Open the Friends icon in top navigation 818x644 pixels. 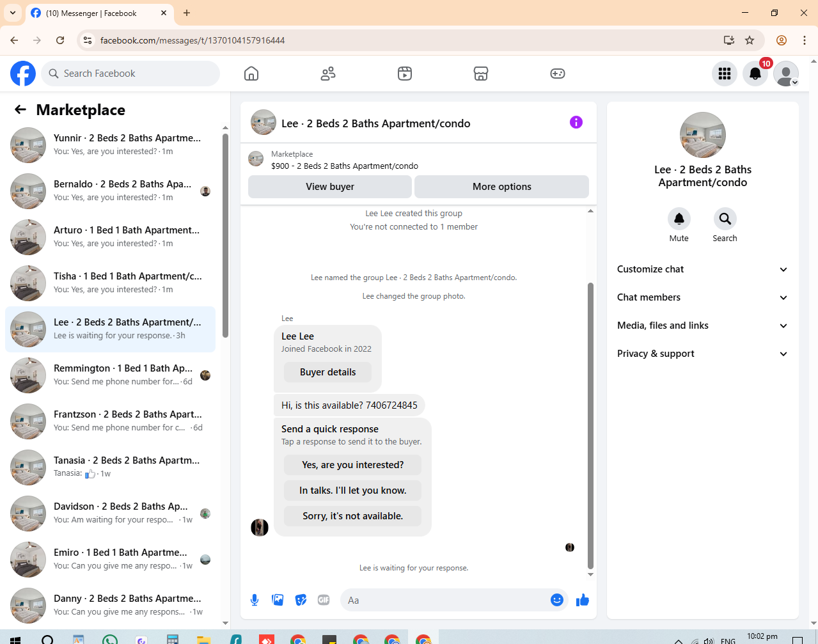[x=328, y=74]
